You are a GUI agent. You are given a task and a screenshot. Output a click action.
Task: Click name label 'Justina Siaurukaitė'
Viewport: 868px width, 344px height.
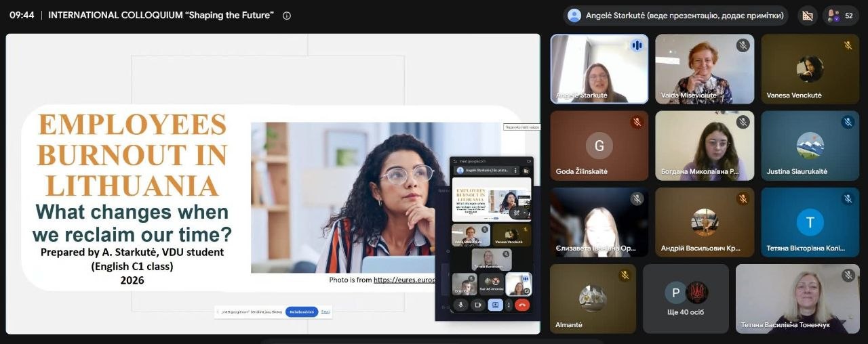point(797,172)
